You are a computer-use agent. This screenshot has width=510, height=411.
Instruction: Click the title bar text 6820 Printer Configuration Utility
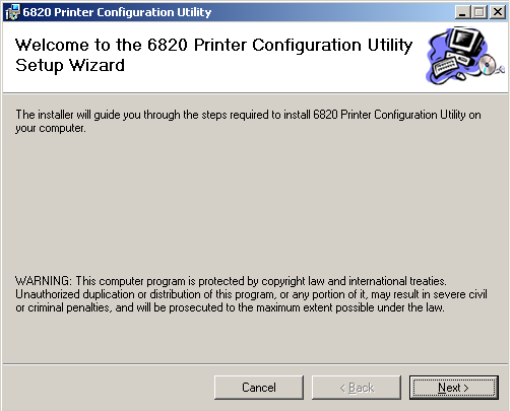117,12
